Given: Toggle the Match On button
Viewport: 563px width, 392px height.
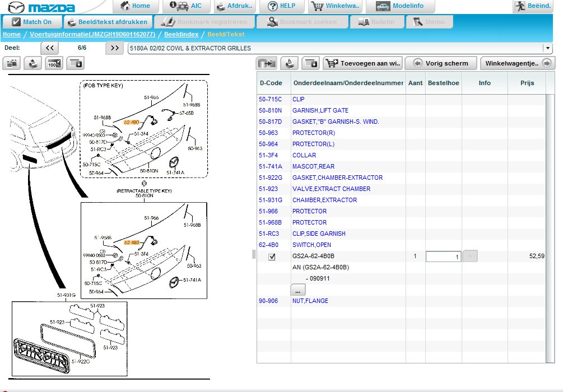Looking at the screenshot, I should (31, 22).
